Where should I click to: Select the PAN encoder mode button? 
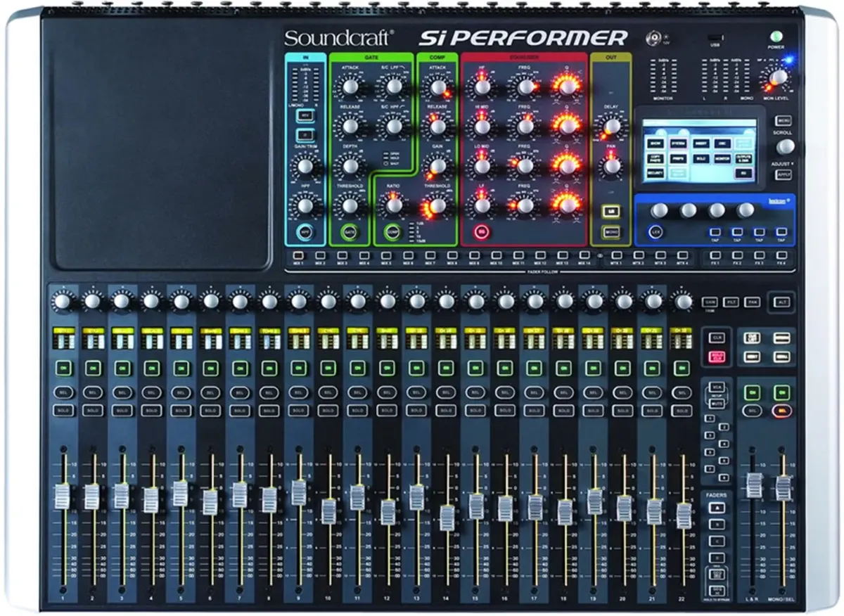753,301
